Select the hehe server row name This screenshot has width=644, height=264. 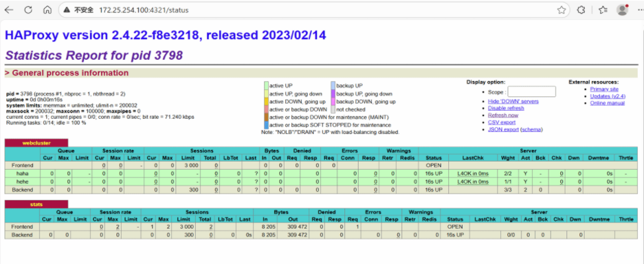(22, 181)
